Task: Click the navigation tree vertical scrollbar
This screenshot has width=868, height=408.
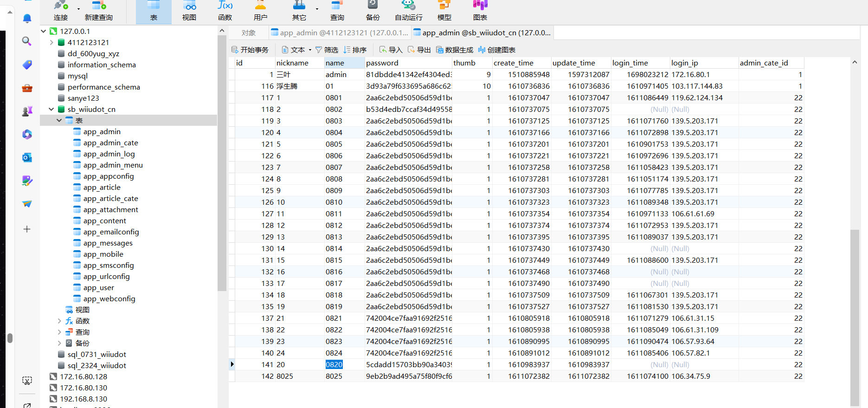Action: coord(222,162)
